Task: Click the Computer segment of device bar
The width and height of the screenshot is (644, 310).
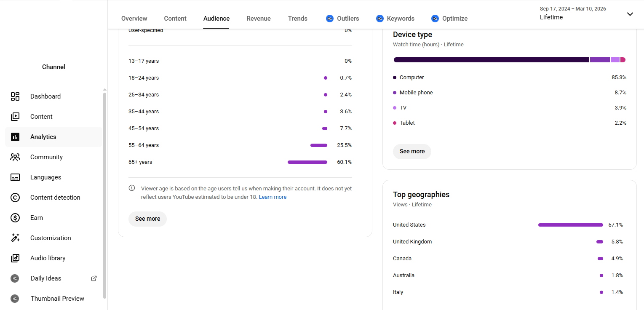Action: tap(491, 60)
